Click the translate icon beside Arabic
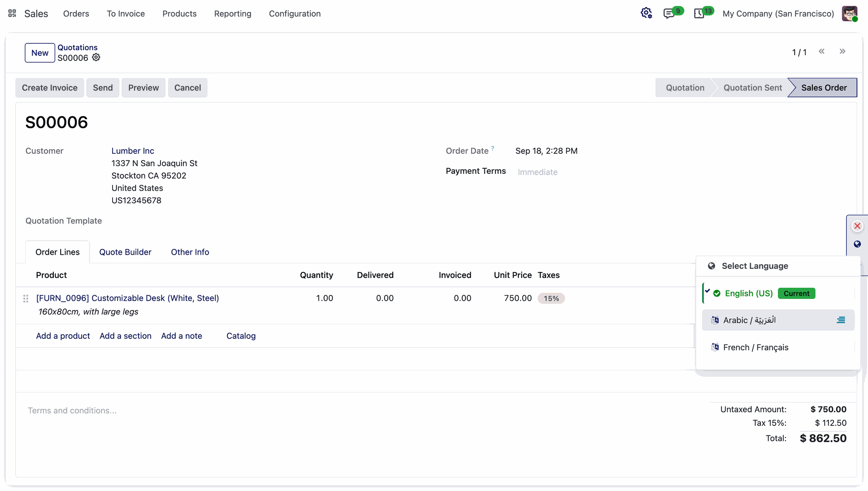Viewport: 868px width, 491px height. pyautogui.click(x=715, y=320)
